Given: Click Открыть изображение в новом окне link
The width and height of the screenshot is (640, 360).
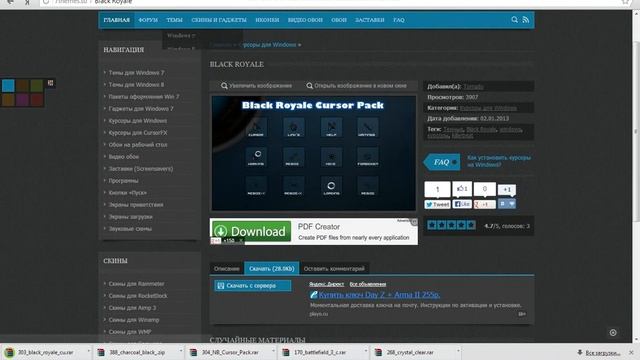Looking at the screenshot, I should click(x=356, y=86).
